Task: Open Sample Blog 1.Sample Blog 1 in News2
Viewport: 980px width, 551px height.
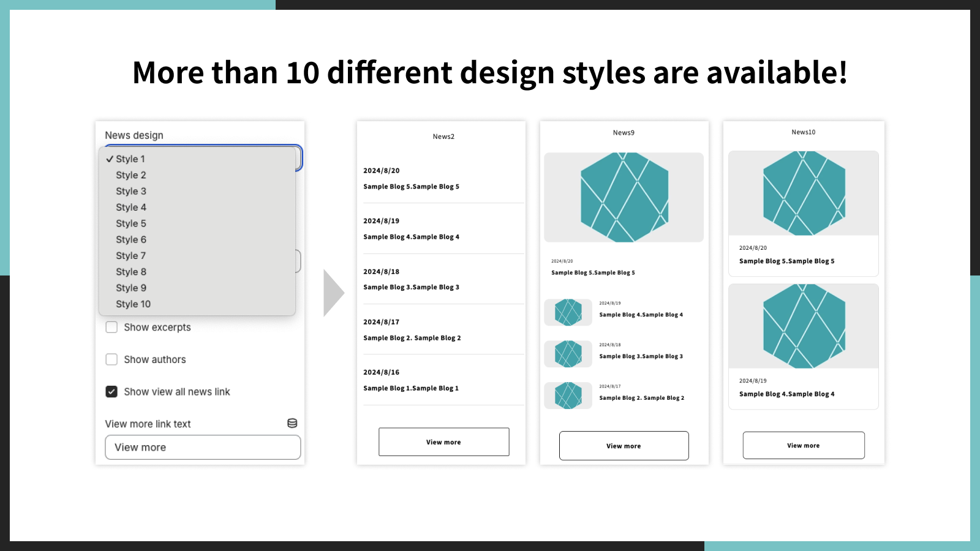Action: pyautogui.click(x=412, y=388)
